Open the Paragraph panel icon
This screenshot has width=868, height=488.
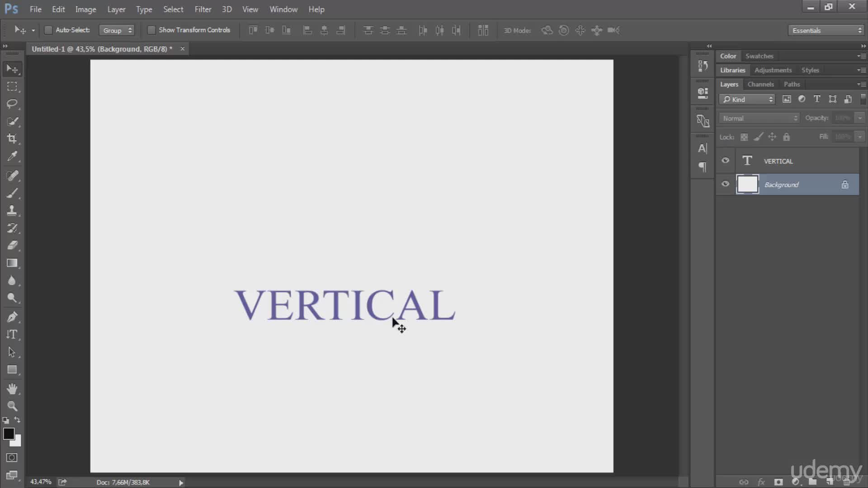(x=703, y=167)
